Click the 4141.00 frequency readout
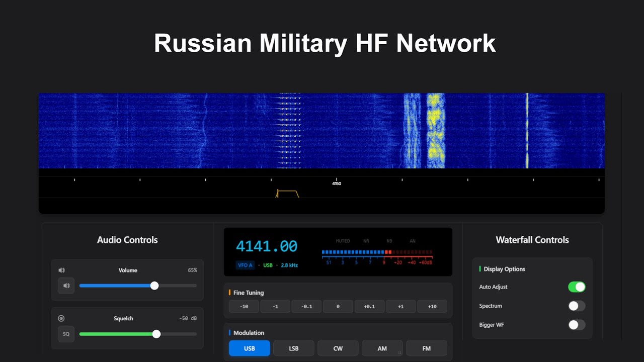The height and width of the screenshot is (362, 644). pyautogui.click(x=267, y=246)
